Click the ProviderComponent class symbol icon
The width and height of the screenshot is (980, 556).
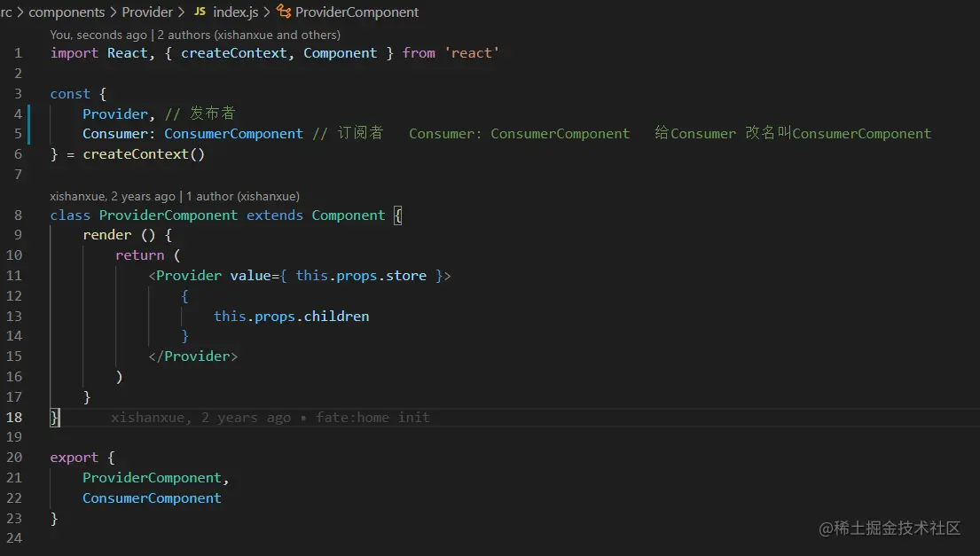tap(284, 12)
